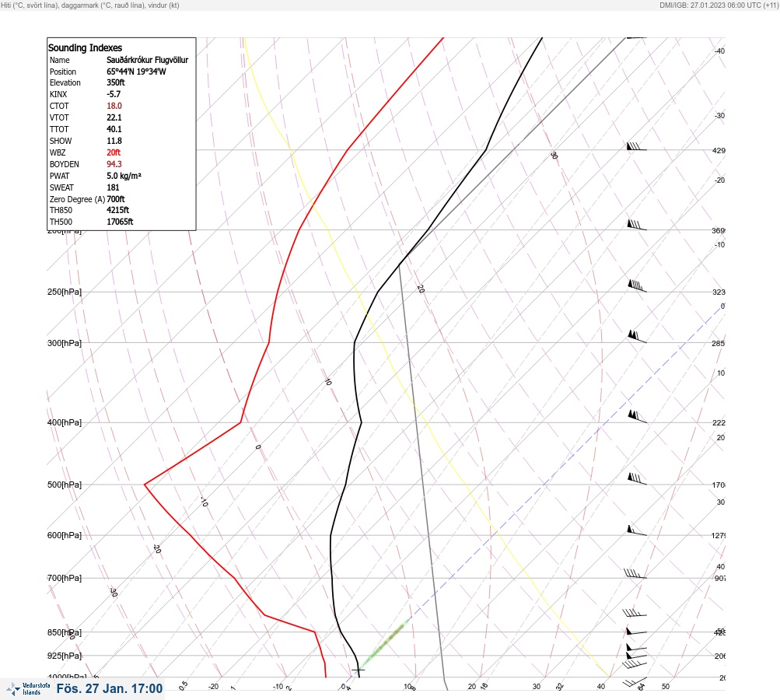Screen dimensions: 780x700
Task: Click the bottom axis temperature label 40
Action: coord(601,687)
